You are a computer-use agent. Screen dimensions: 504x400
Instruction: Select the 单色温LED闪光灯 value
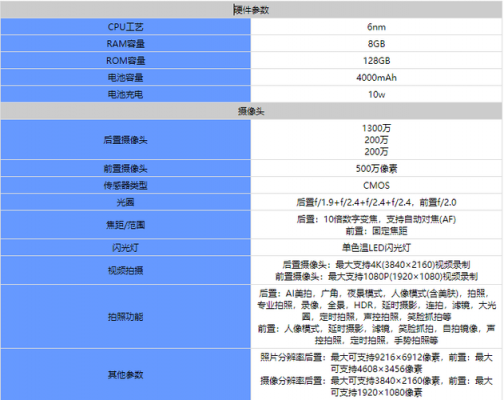tap(376, 248)
